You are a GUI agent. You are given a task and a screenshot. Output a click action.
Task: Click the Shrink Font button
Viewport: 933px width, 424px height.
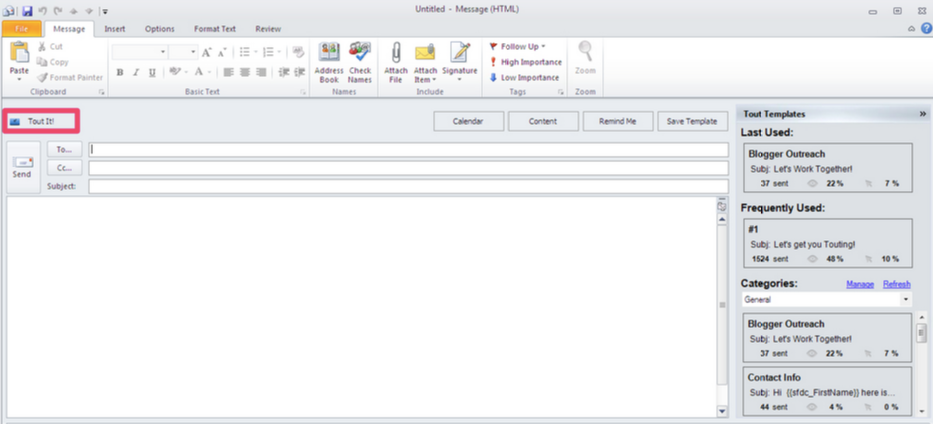click(221, 52)
